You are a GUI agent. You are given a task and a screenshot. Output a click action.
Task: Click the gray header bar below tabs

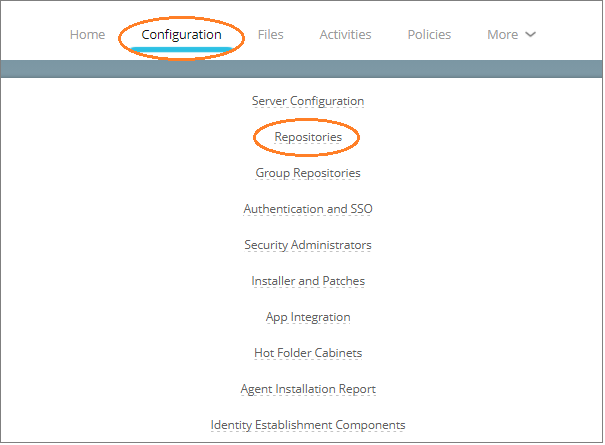click(301, 69)
